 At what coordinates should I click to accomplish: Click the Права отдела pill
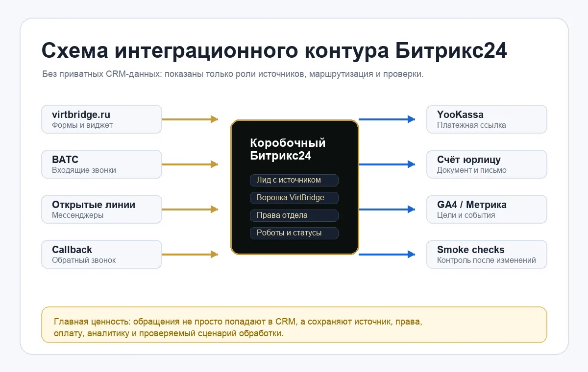coord(294,215)
